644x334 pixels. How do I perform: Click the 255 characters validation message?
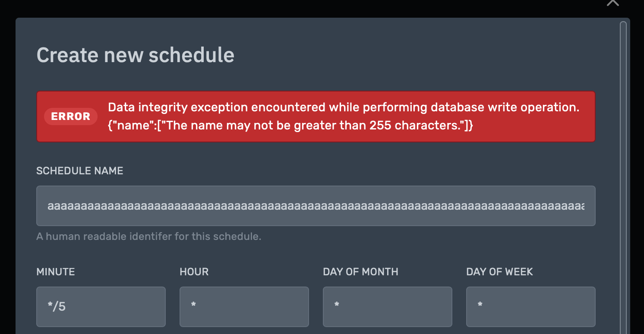[x=290, y=125]
